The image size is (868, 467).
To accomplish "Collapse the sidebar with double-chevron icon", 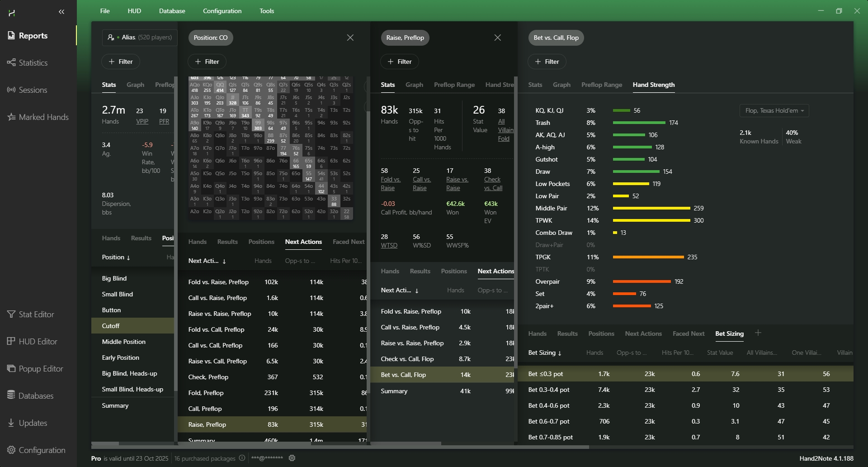I will click(61, 12).
